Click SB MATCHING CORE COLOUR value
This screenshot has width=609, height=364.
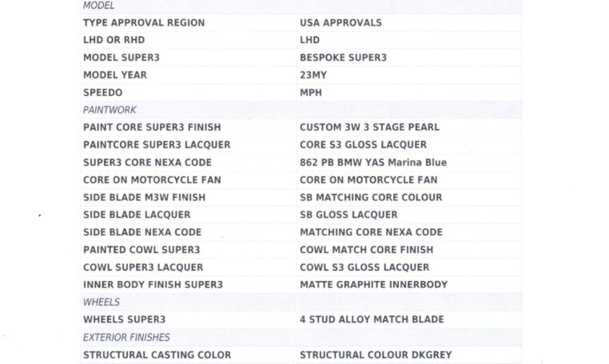[x=371, y=197]
